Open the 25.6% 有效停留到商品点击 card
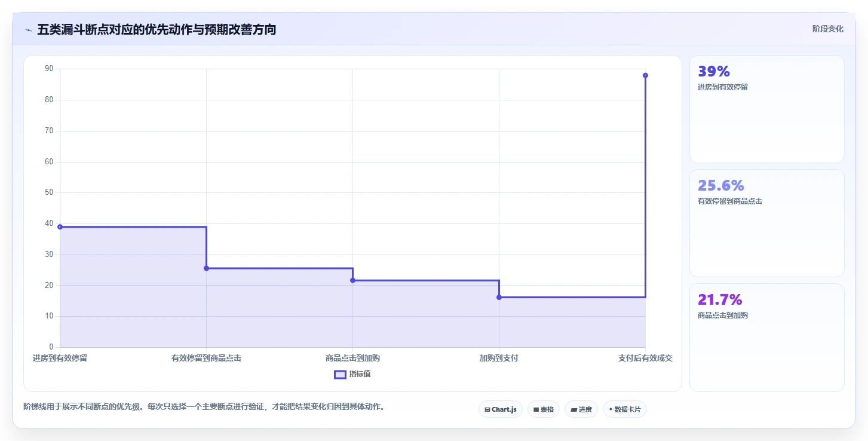 tap(767, 223)
